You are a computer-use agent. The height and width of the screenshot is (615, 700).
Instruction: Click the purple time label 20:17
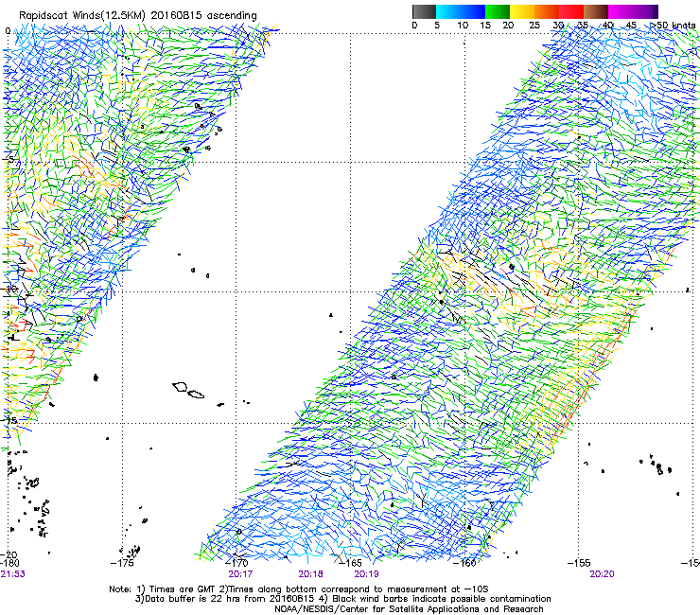(x=240, y=573)
